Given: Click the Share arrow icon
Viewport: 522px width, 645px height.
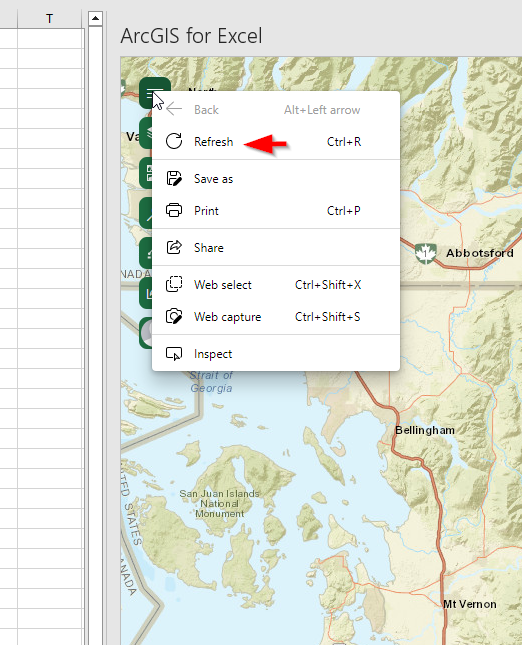Looking at the screenshot, I should (174, 247).
